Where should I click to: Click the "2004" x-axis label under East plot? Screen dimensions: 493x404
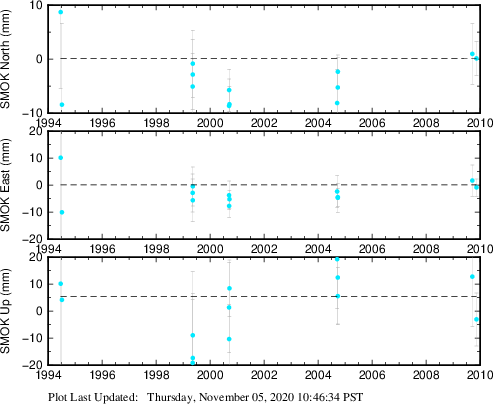click(x=318, y=249)
